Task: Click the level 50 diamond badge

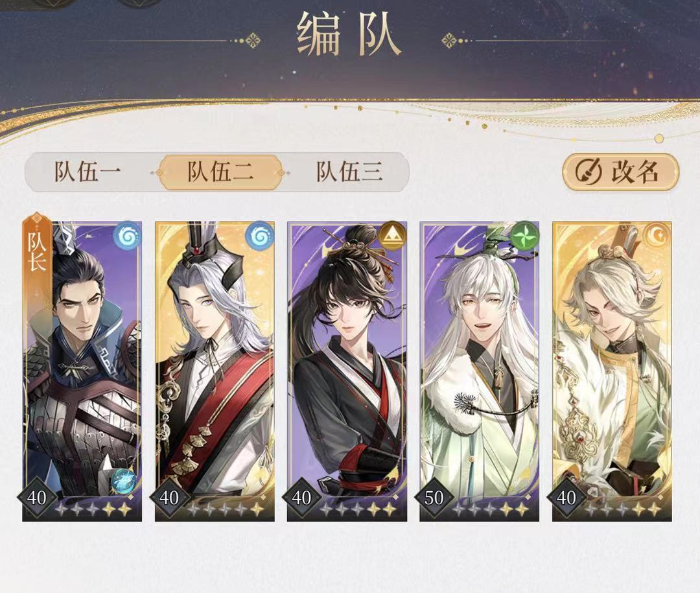Action: (434, 497)
